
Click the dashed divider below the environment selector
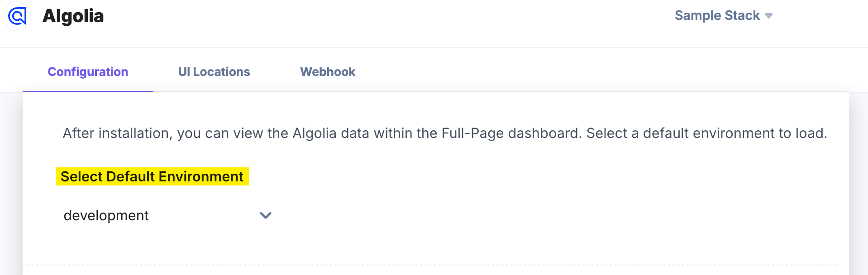point(430,265)
